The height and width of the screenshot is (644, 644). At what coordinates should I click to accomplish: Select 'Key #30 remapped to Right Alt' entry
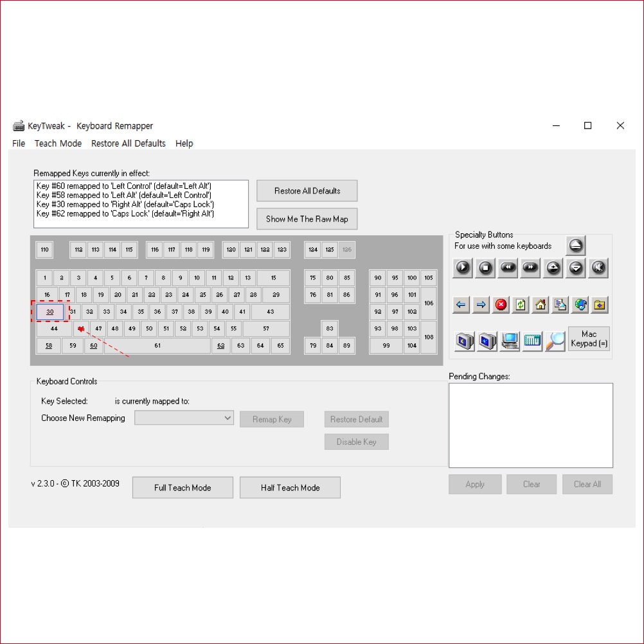(x=125, y=204)
